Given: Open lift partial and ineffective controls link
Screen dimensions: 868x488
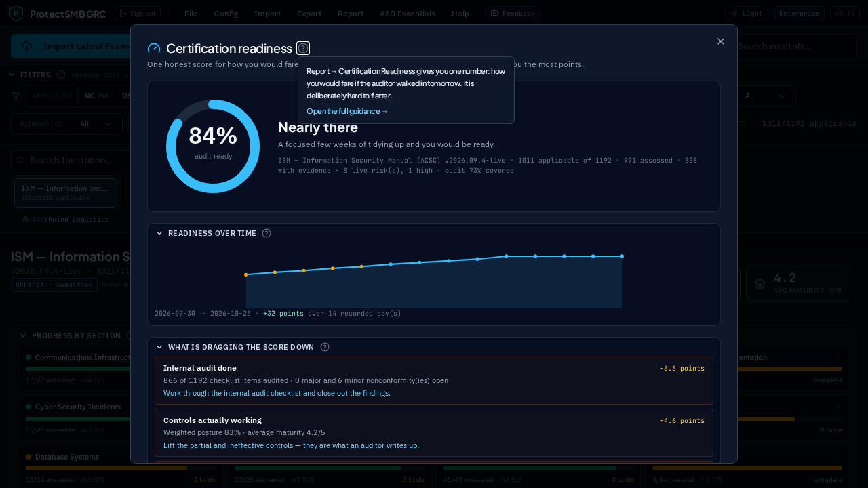Looking at the screenshot, I should coord(291,445).
